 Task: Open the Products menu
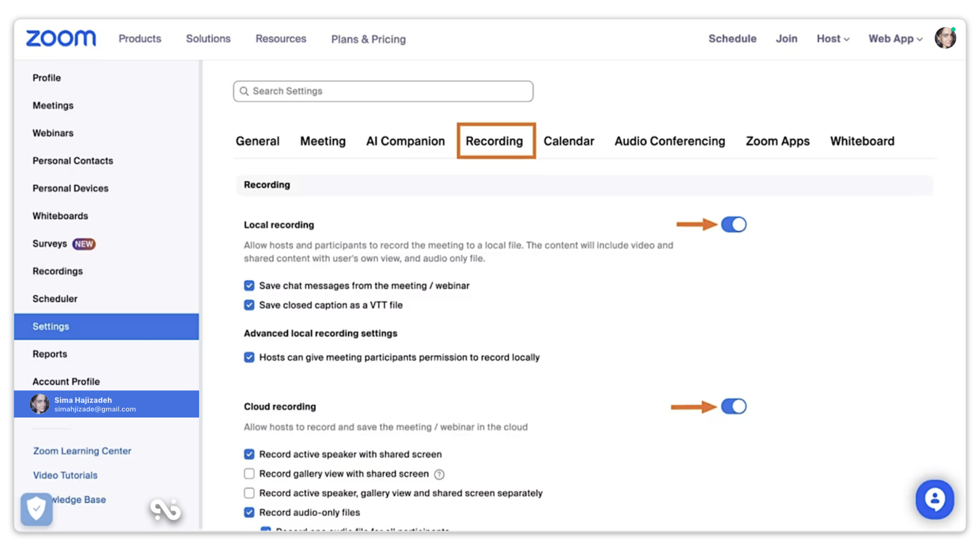(140, 39)
